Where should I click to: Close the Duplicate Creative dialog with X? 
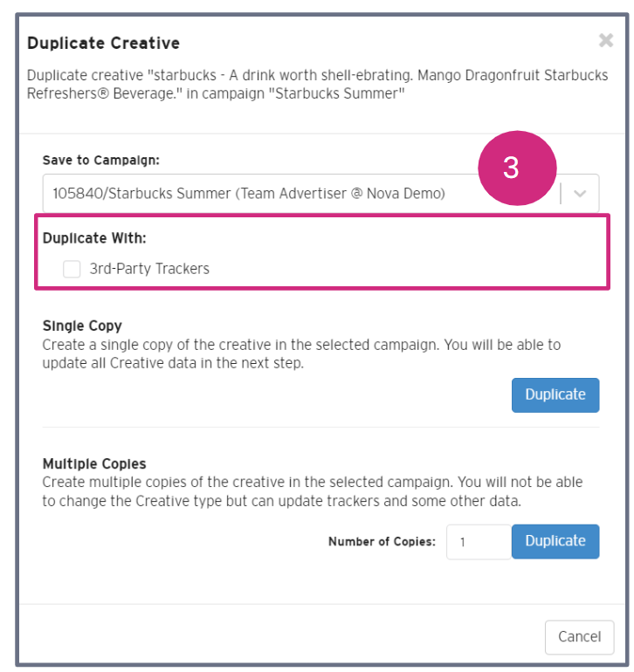coord(605,40)
